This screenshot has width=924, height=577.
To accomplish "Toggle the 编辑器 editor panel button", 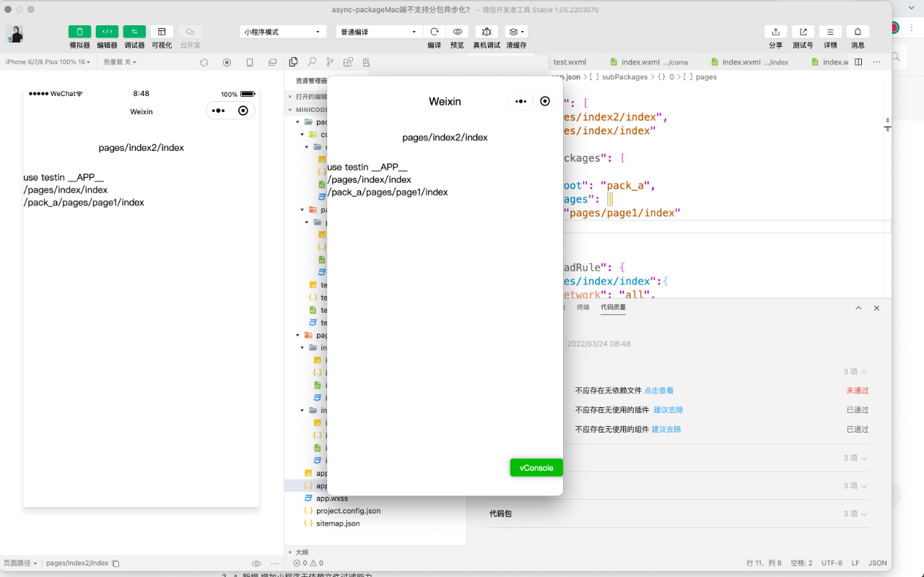I will 107,32.
